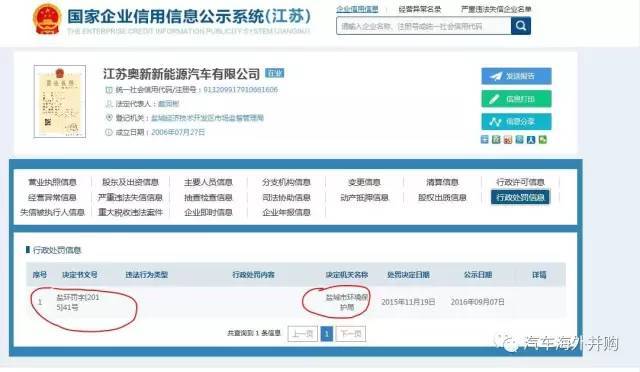Open the 经营异常名录 top link
Screen dimensions: 640x372
tap(420, 9)
